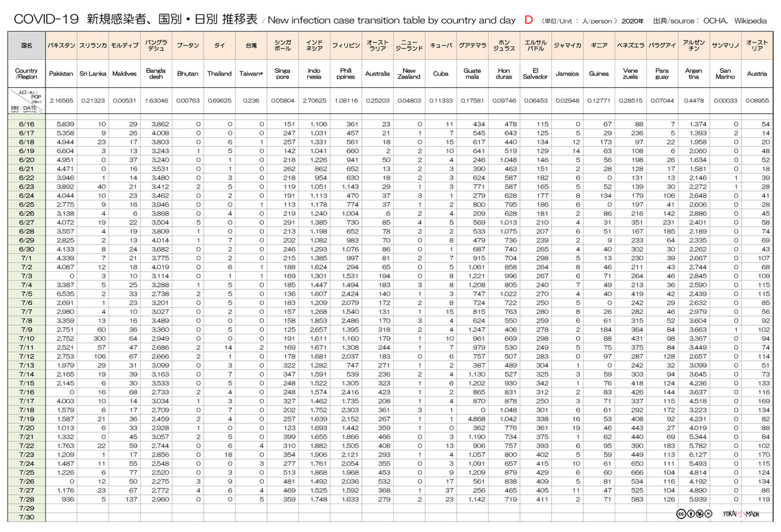The image size is (781, 532).
Task: Select the 'Cuba' column header
Action: pos(441,73)
